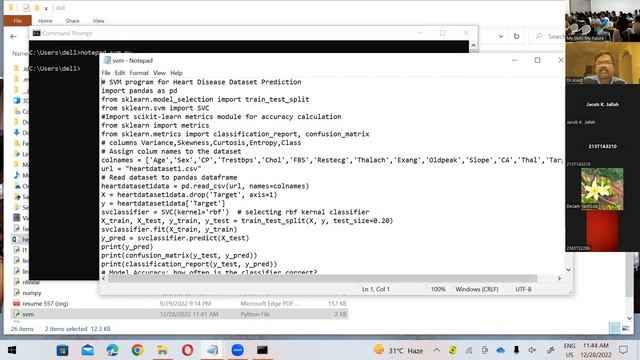Click the url = "heartdataset1.csv" line
640x360 pixels.
click(x=151, y=169)
